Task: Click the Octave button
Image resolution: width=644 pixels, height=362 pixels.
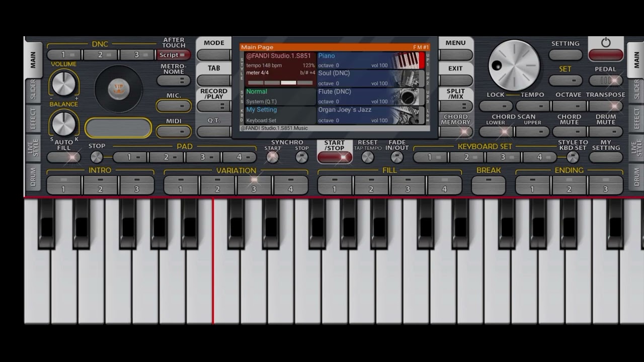Action: click(569, 106)
